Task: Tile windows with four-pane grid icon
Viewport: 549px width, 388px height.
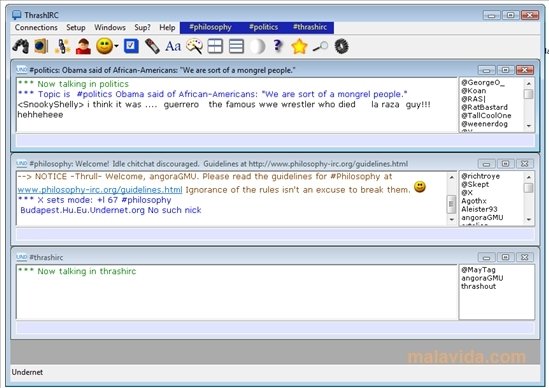Action: [x=215, y=46]
